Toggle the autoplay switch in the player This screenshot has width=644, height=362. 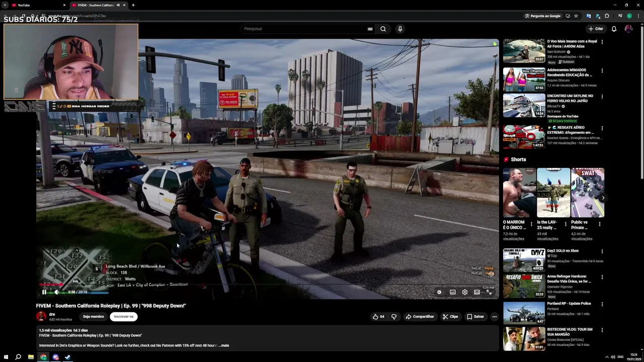click(x=439, y=292)
